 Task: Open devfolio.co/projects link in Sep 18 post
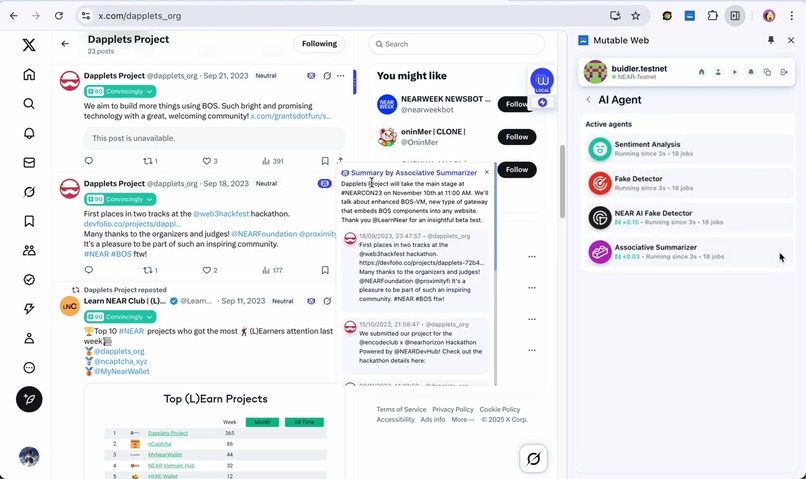[x=133, y=224]
